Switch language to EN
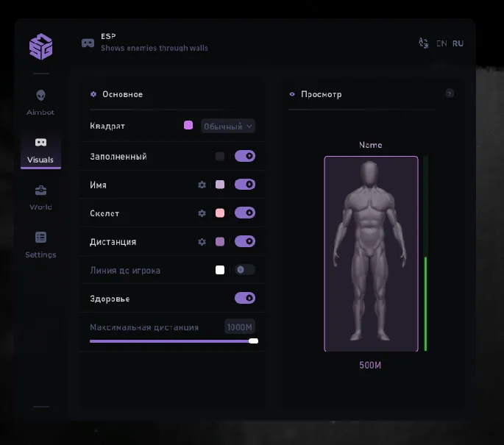Viewport: 504px width, 445px height. coord(441,43)
